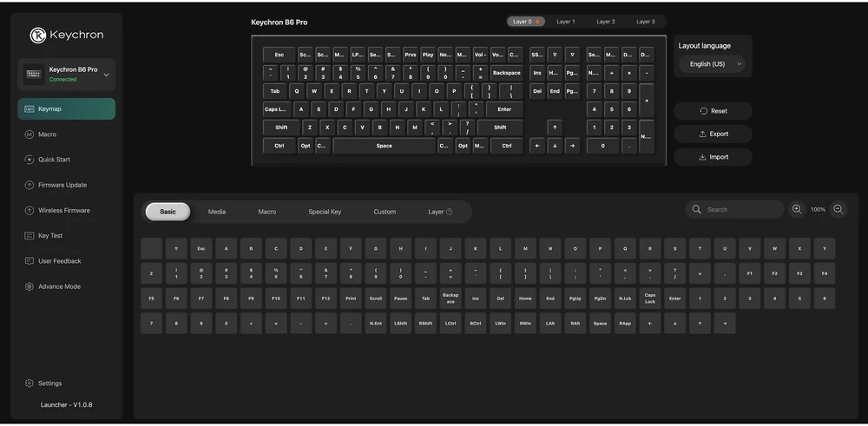Select PgUp in the Basic key list
This screenshot has height=426, width=868.
click(575, 298)
